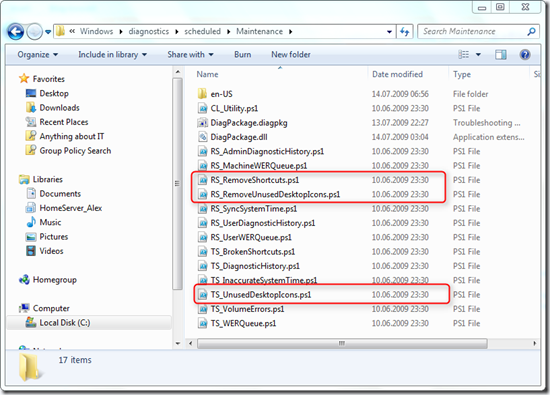Open view options dropdown arrow
The height and width of the screenshot is (395, 550).
point(478,55)
